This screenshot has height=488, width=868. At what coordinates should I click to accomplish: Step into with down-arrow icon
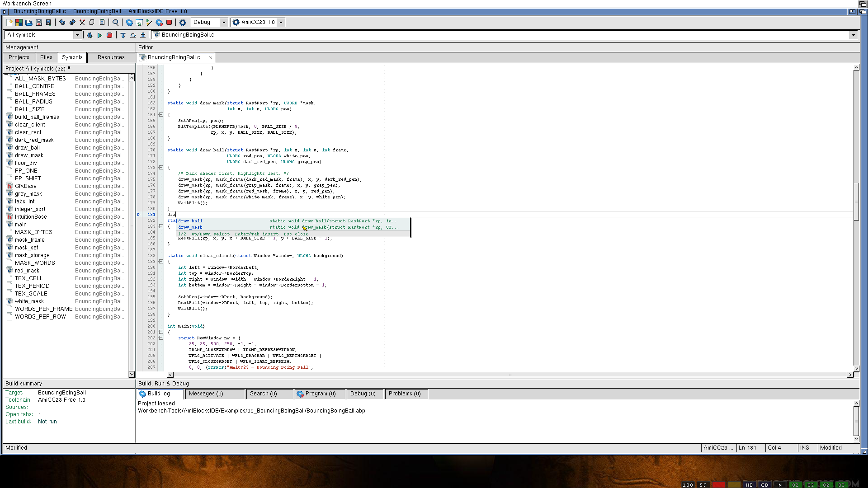coord(123,35)
